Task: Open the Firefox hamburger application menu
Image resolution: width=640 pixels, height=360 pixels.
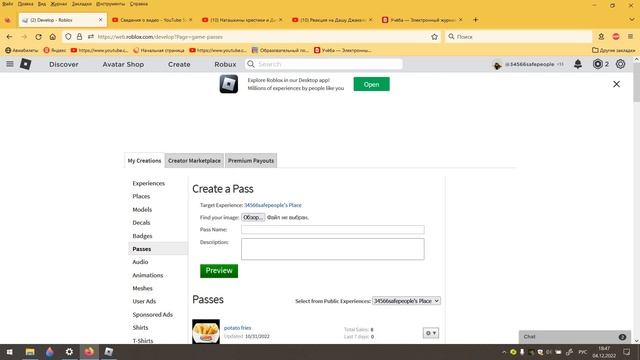Action: click(630, 37)
